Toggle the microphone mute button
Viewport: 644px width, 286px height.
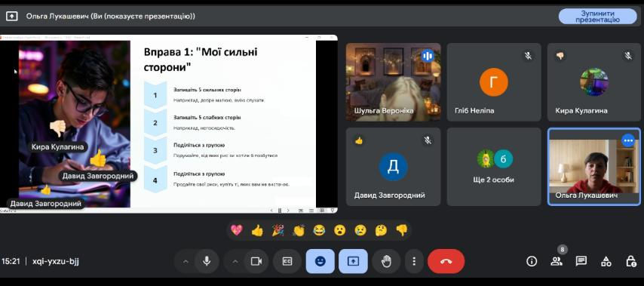tap(207, 261)
